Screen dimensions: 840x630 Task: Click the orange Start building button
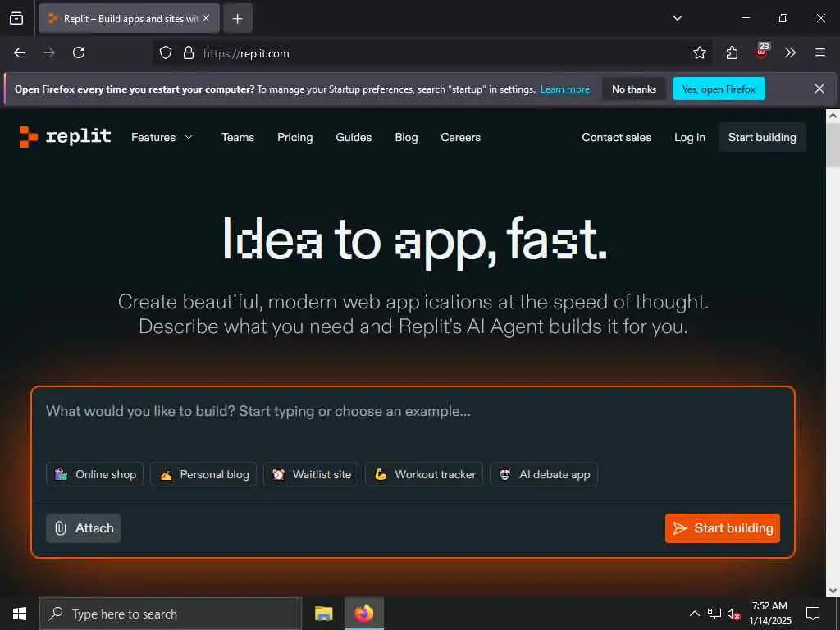pyautogui.click(x=722, y=528)
